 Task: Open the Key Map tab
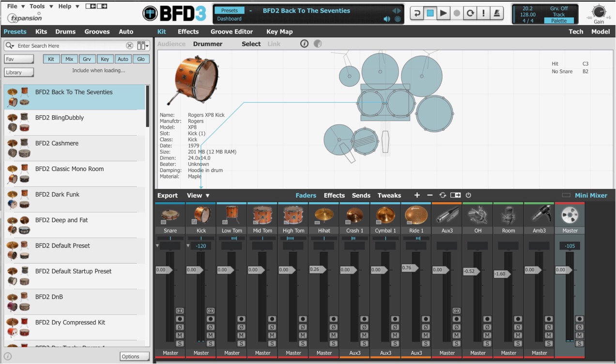click(x=279, y=31)
